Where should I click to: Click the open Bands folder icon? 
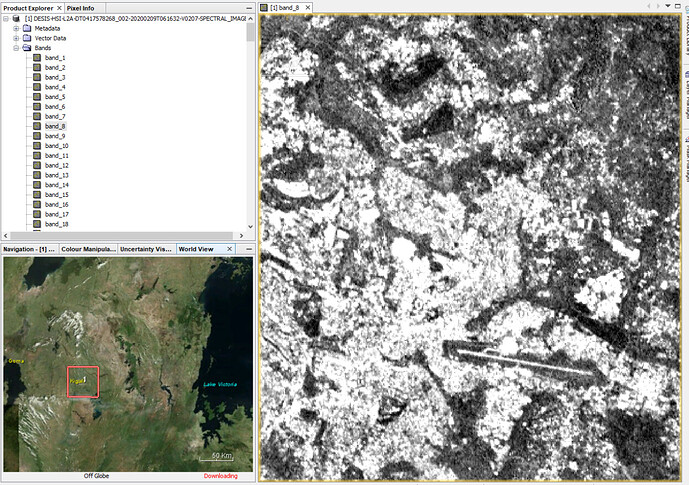(x=27, y=48)
